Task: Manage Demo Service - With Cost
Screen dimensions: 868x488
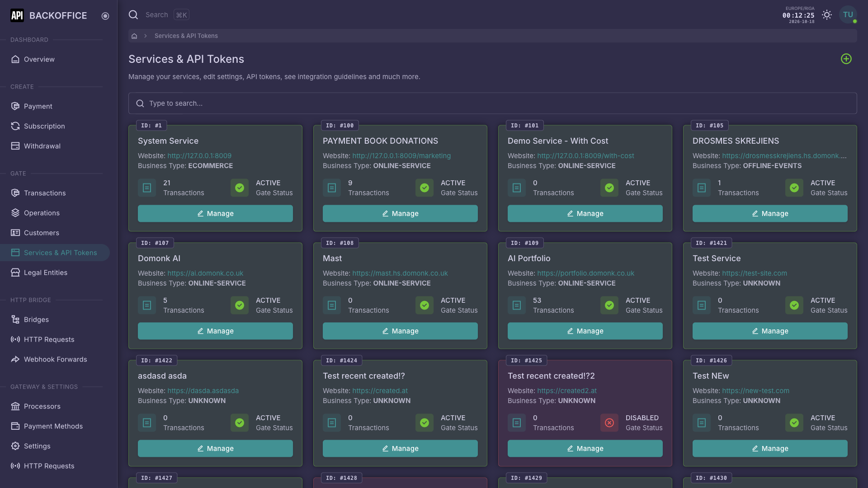Action: [585, 213]
